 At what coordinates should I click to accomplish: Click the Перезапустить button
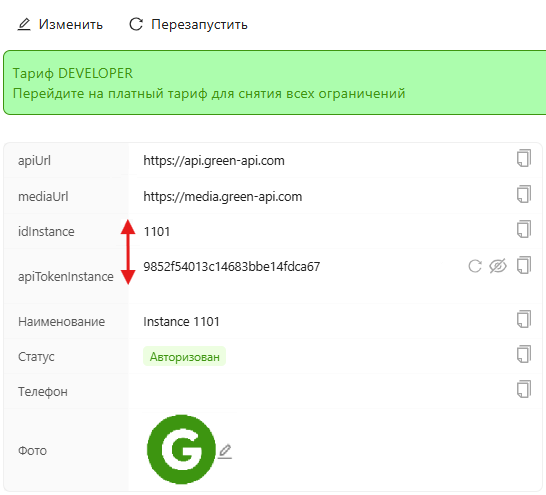(188, 24)
